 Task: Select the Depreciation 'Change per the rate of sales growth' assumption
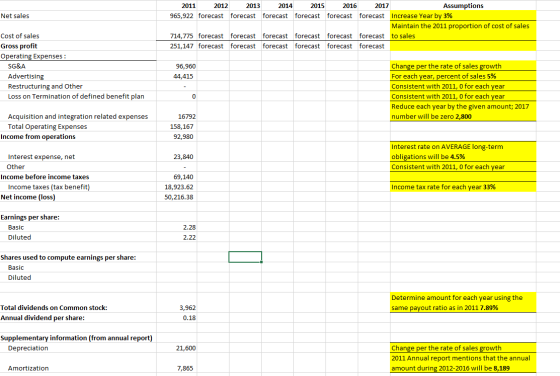coord(463,348)
